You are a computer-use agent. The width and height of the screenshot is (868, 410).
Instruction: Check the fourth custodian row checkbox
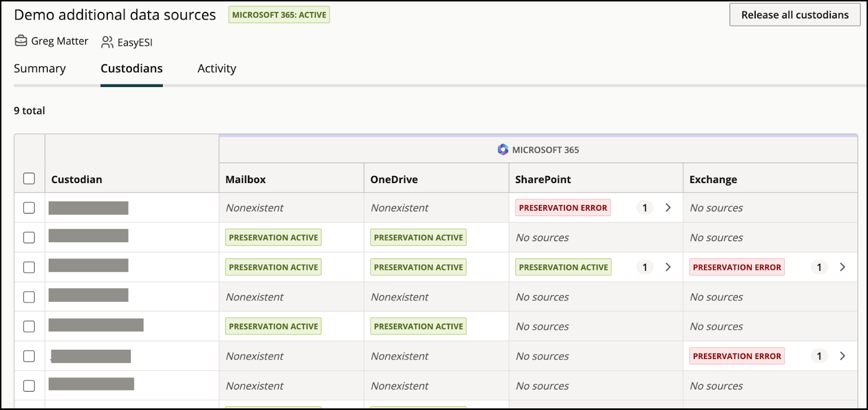click(29, 297)
